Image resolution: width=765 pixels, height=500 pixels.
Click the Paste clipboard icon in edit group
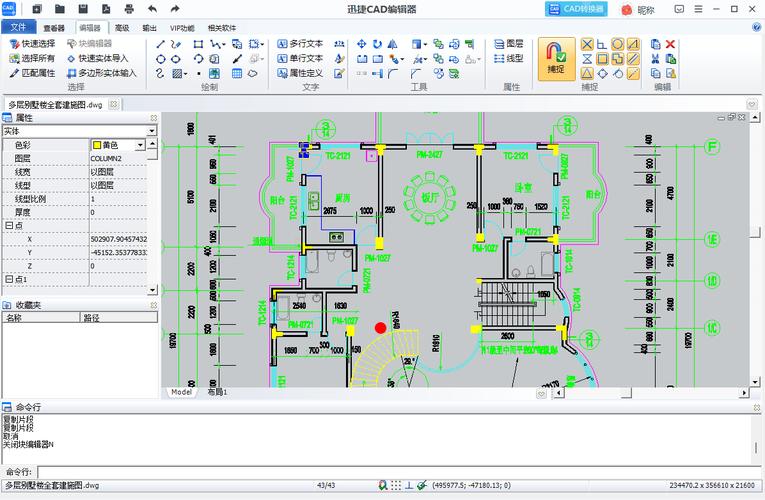point(671,59)
